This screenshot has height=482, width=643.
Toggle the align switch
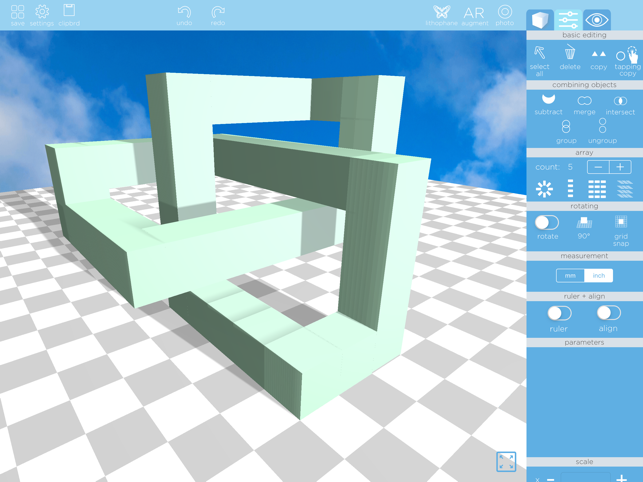pyautogui.click(x=609, y=313)
